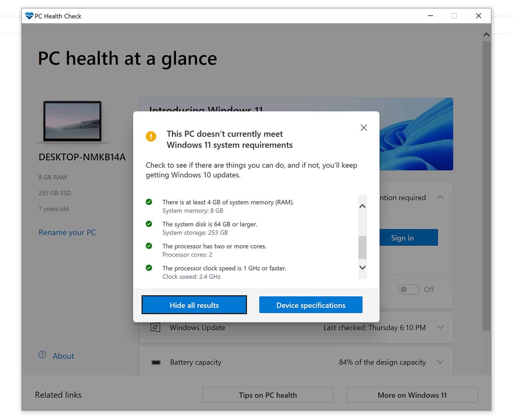The height and width of the screenshot is (420, 513).
Task: Click Rename your PC link
Action: tap(67, 232)
